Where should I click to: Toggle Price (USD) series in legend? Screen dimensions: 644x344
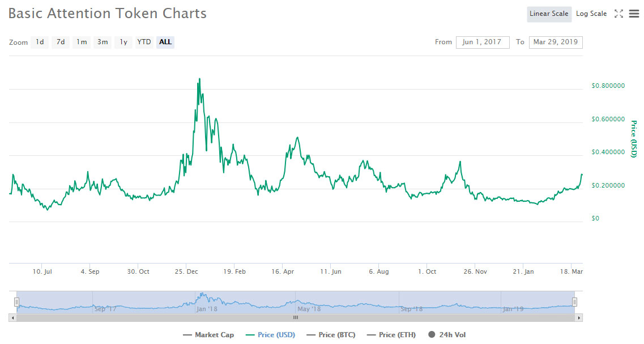pyautogui.click(x=270, y=335)
